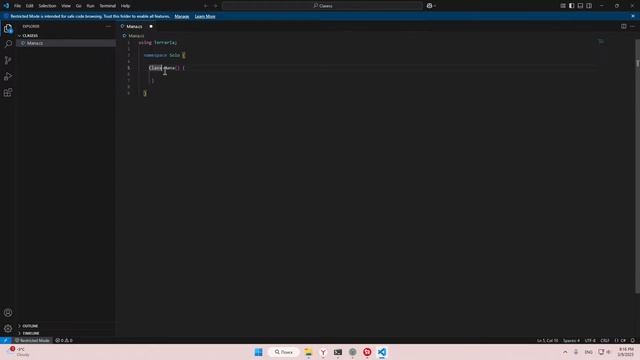This screenshot has width=640, height=360.
Task: Open the File menu
Action: 18,6
